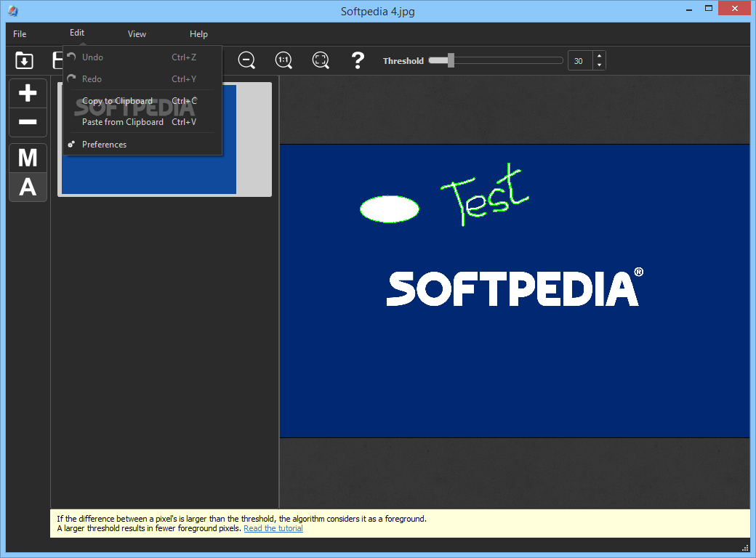Select Paste from Clipboard menu entry
Image resolution: width=756 pixels, height=558 pixels.
coord(142,122)
